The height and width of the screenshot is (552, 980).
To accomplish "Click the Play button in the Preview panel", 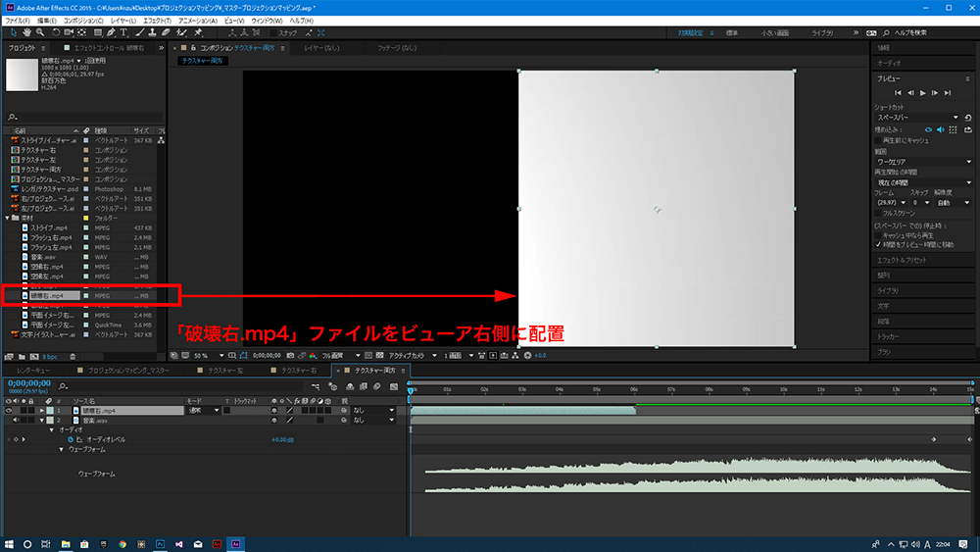I will coord(922,92).
